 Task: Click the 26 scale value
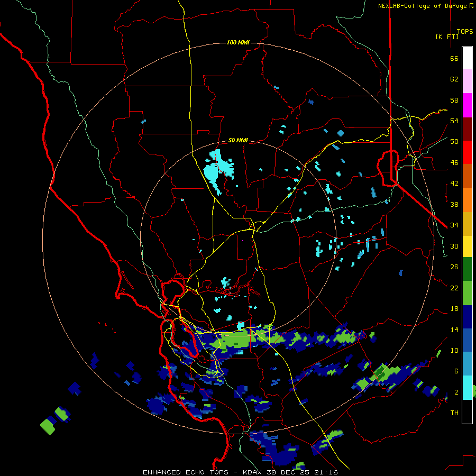454,267
